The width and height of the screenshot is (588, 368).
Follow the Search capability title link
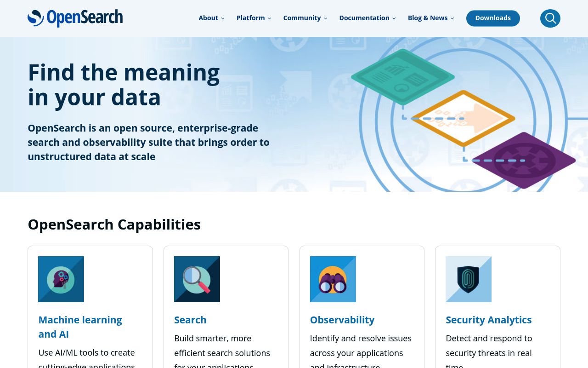coord(190,320)
